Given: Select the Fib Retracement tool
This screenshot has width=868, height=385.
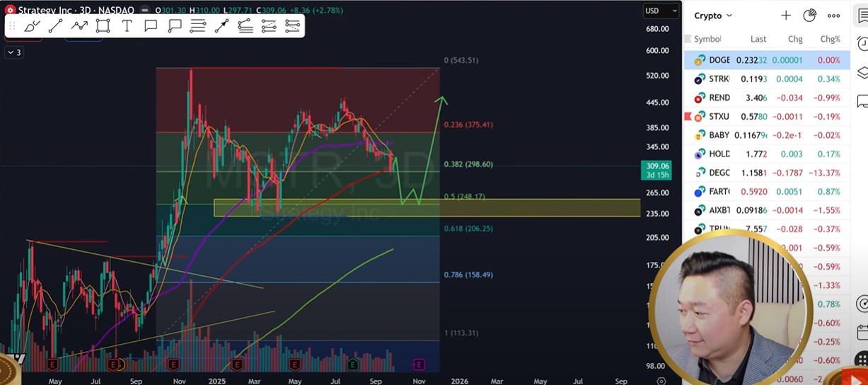Looking at the screenshot, I should pyautogui.click(x=245, y=26).
